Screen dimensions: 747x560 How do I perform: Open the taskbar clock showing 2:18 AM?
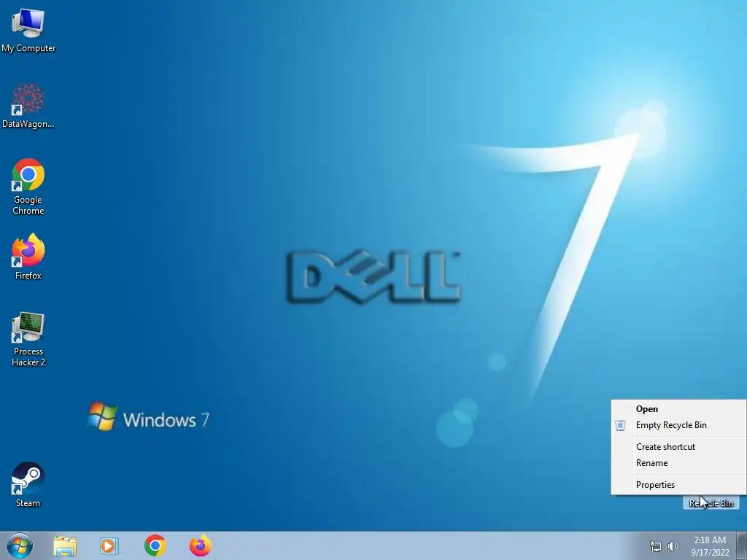click(710, 546)
